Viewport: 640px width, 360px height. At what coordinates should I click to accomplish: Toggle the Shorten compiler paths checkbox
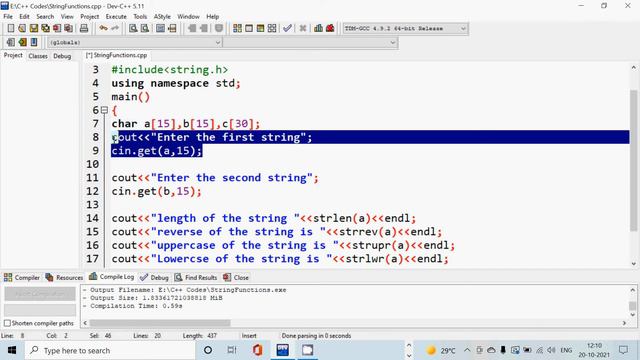coord(7,323)
